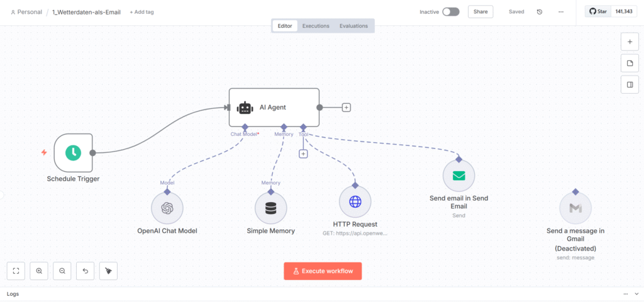This screenshot has height=304, width=644.
Task: Open the OpenAI Chat Model node
Action: coord(167,208)
